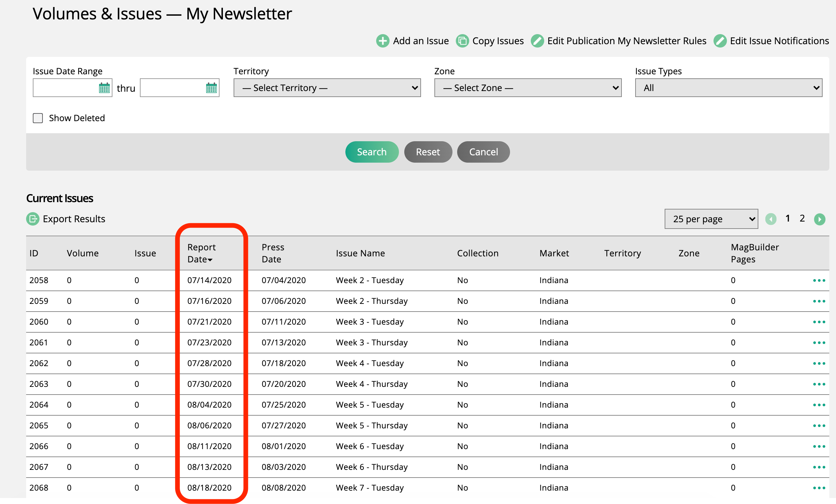Image resolution: width=836 pixels, height=504 pixels.
Task: Open the calendar picker for the start date
Action: [x=104, y=87]
